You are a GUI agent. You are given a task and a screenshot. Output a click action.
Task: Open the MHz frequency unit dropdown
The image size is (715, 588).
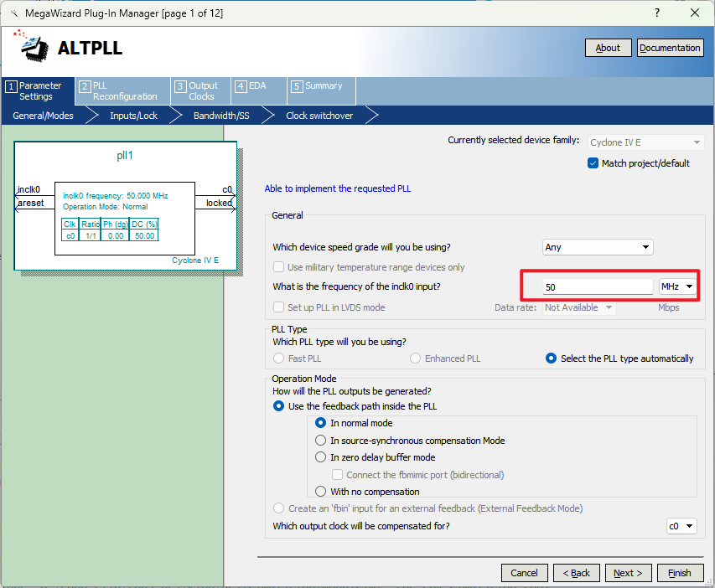point(677,286)
